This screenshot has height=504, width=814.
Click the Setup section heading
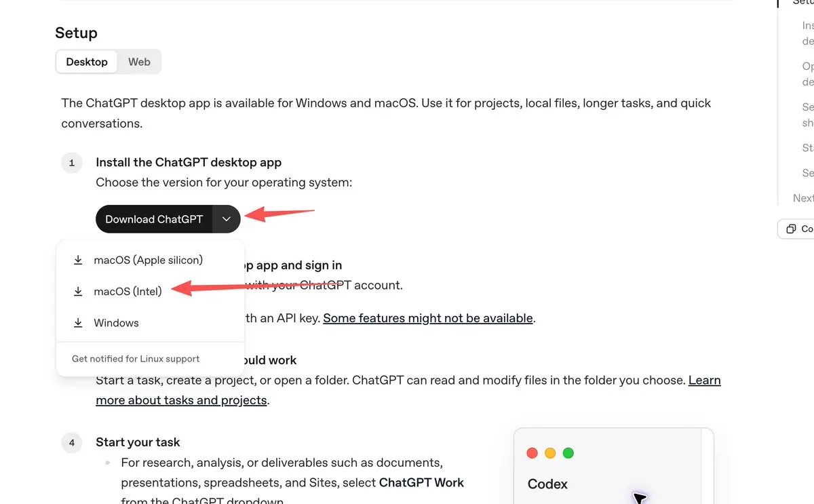(76, 33)
